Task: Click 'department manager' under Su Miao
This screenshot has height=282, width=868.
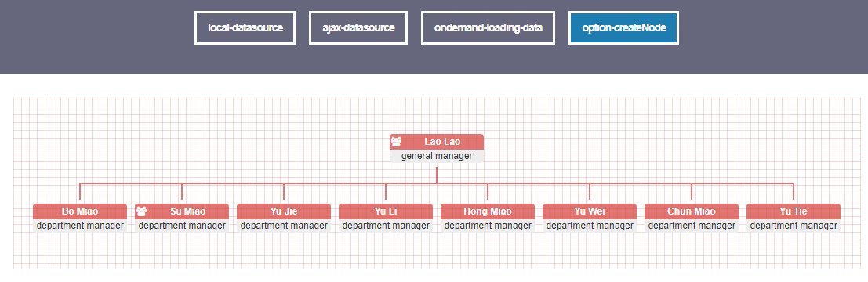Action: click(182, 226)
